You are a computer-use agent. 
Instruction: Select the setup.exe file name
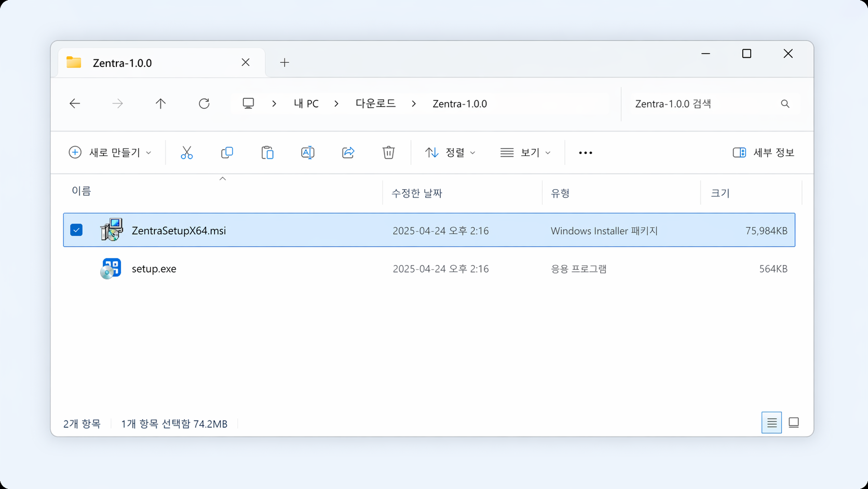154,269
